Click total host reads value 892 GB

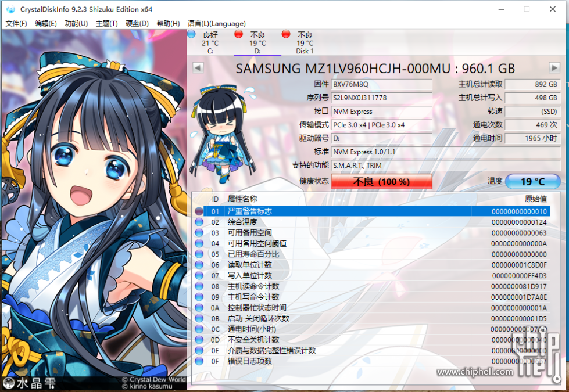[x=533, y=84]
